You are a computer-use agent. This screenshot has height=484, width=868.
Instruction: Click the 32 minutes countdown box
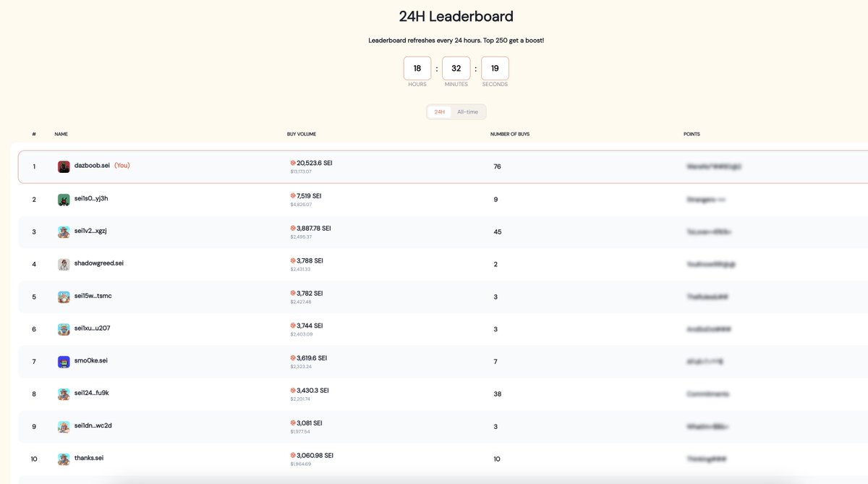[x=456, y=68]
